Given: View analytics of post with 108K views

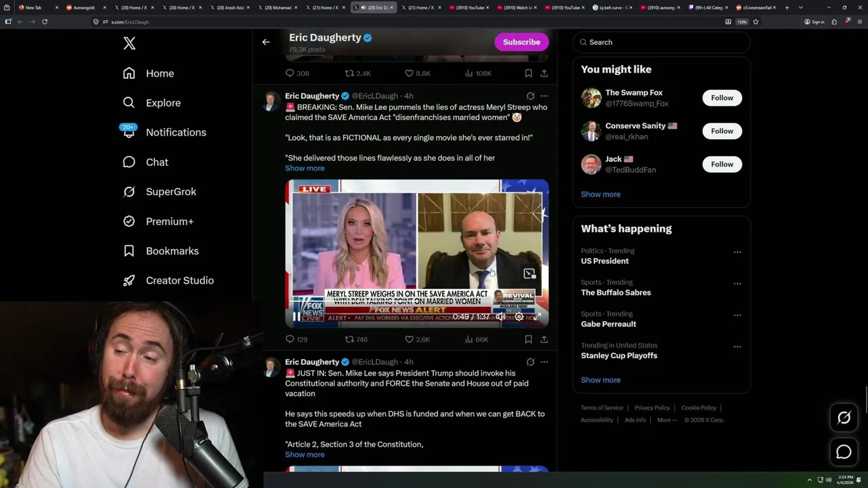Looking at the screenshot, I should click(x=477, y=73).
